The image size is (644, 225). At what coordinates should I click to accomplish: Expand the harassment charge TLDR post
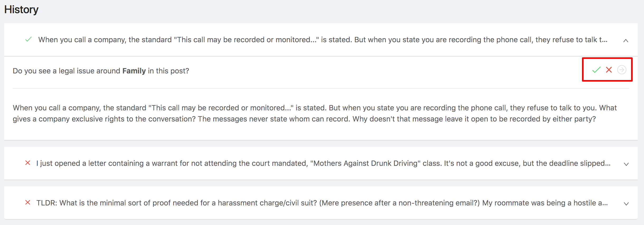pyautogui.click(x=626, y=204)
